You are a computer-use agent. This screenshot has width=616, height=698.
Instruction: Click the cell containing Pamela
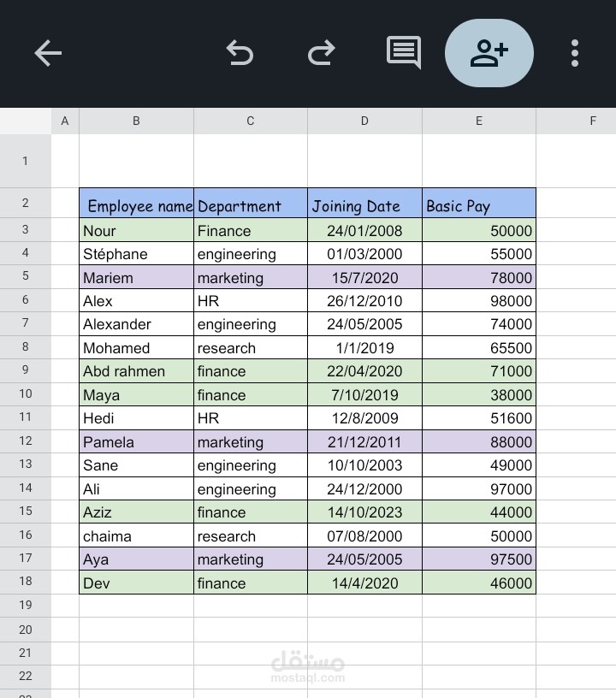pos(137,442)
